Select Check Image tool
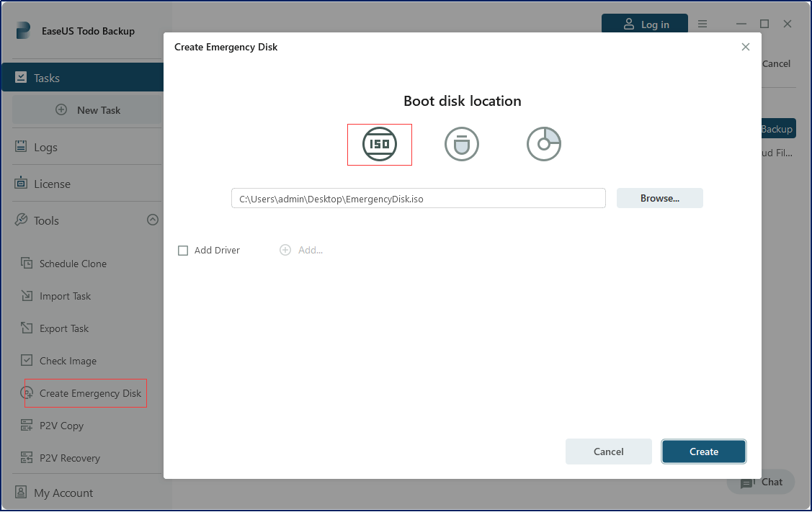The height and width of the screenshot is (512, 812). coord(68,361)
